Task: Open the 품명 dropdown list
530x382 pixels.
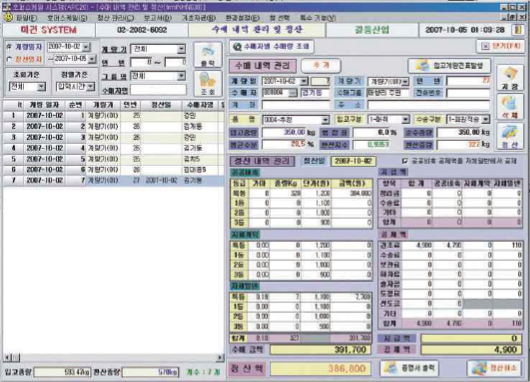Action: [325, 120]
